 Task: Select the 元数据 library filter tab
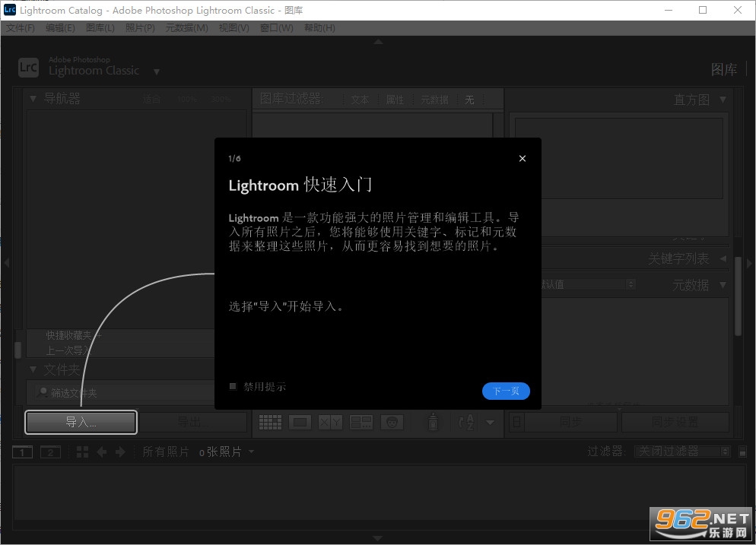pyautogui.click(x=434, y=100)
